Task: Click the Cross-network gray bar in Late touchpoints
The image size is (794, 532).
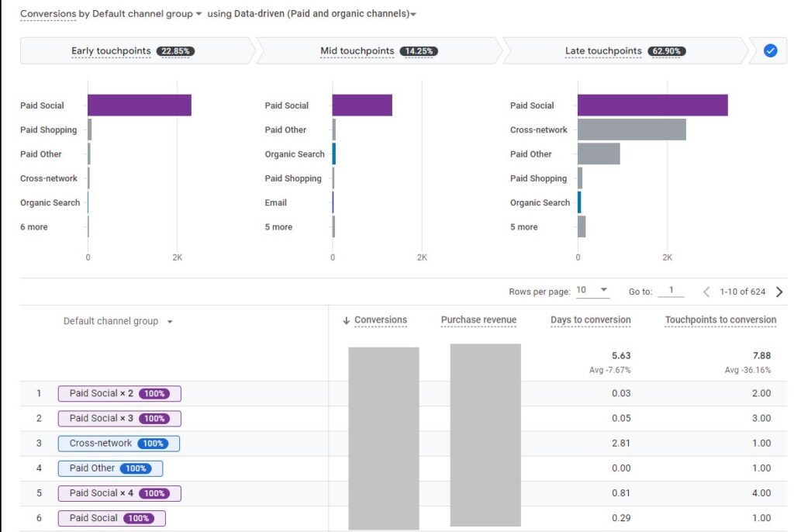Action: pos(631,130)
